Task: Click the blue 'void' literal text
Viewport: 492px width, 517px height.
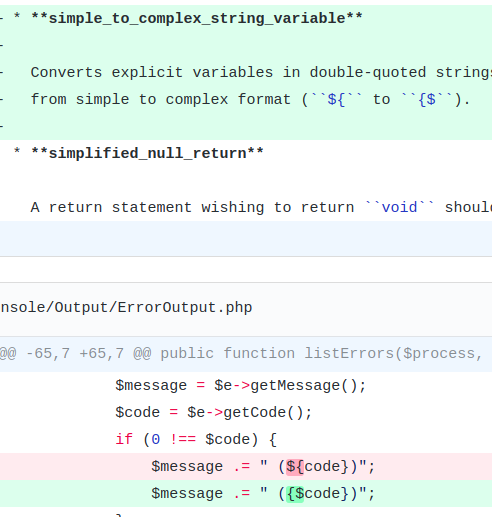Action: 399,207
